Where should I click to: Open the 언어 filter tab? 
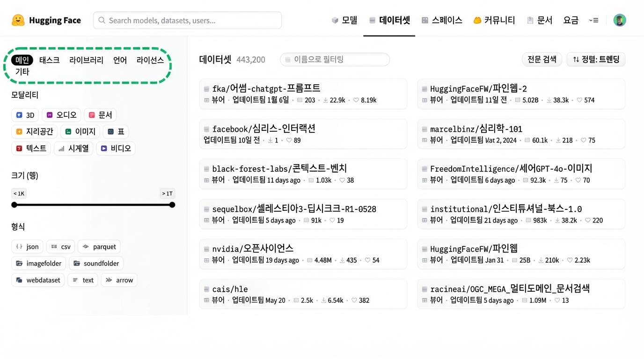pos(120,60)
